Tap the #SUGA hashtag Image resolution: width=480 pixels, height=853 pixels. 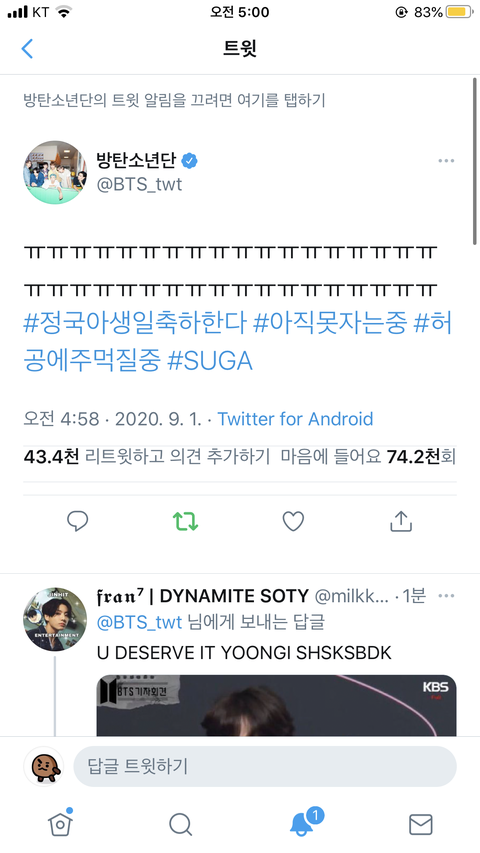[210, 361]
